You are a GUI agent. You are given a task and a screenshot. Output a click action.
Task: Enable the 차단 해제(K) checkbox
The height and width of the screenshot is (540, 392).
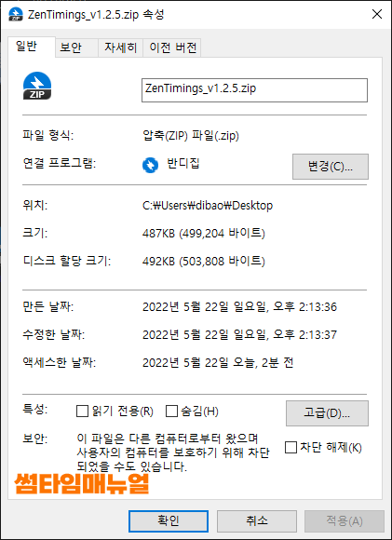[x=291, y=447]
